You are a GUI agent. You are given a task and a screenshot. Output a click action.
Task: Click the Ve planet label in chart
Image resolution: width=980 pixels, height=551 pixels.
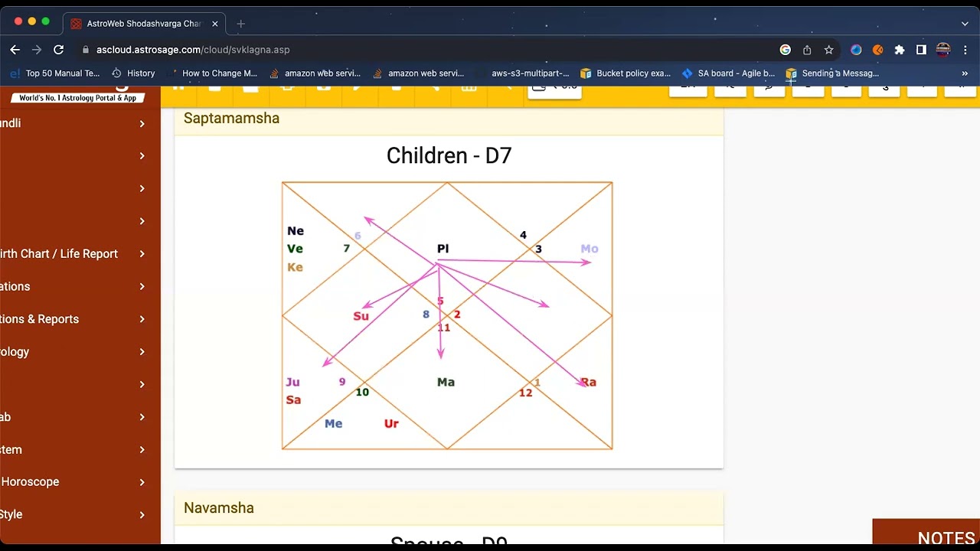tap(295, 249)
